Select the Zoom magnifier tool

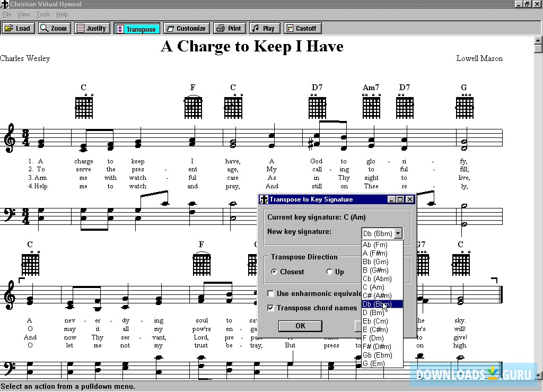coord(54,28)
